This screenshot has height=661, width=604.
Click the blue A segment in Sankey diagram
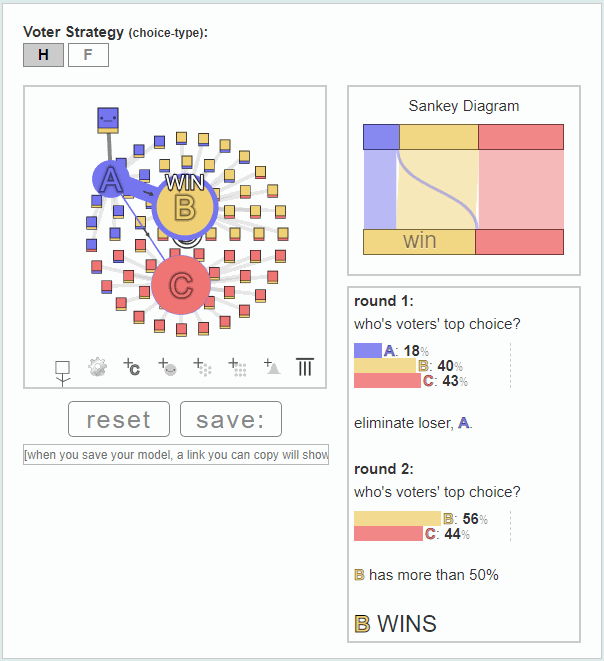coord(381,137)
